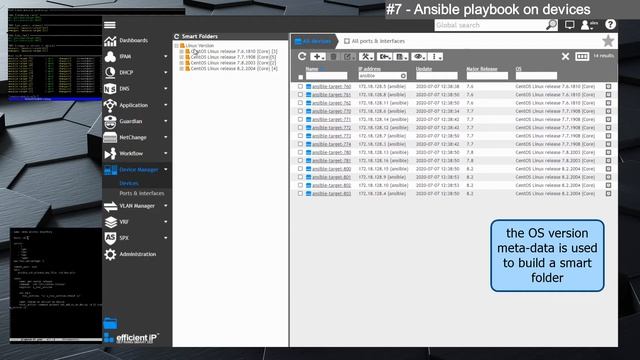Click the OS filter field
The image size is (640, 360).
pyautogui.click(x=536, y=76)
